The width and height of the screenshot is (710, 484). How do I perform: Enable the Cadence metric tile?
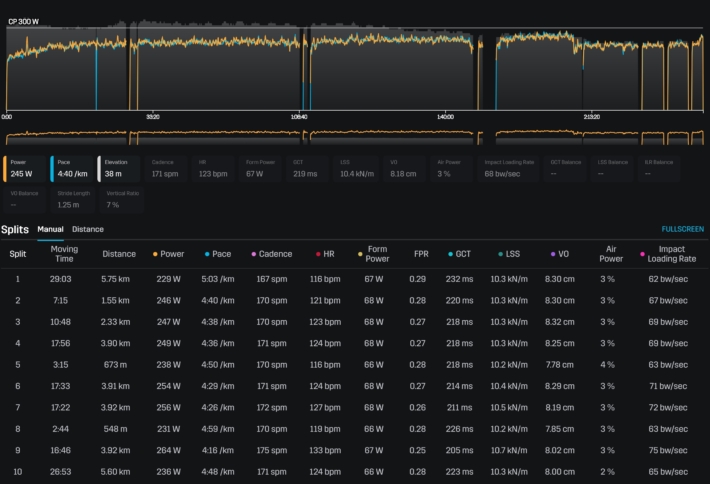(167, 167)
